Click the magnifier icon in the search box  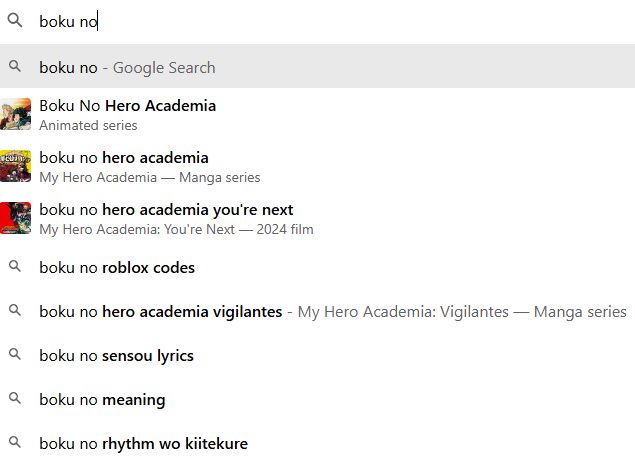point(15,21)
